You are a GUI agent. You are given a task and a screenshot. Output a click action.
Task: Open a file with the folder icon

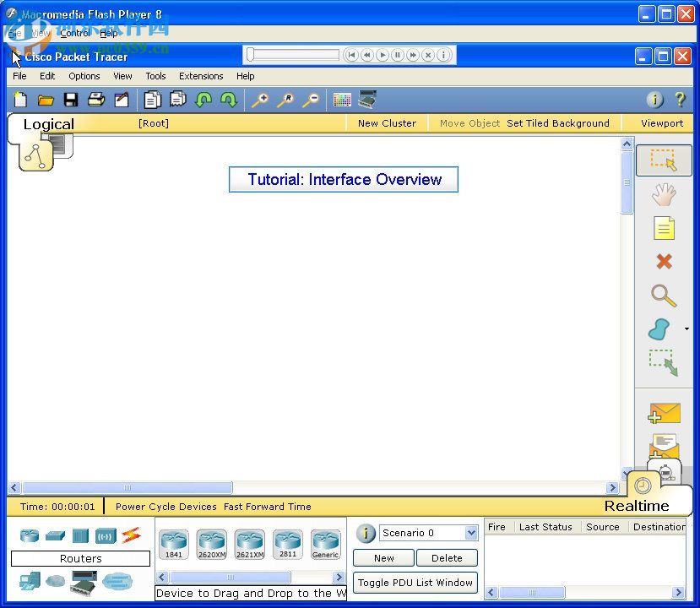46,100
